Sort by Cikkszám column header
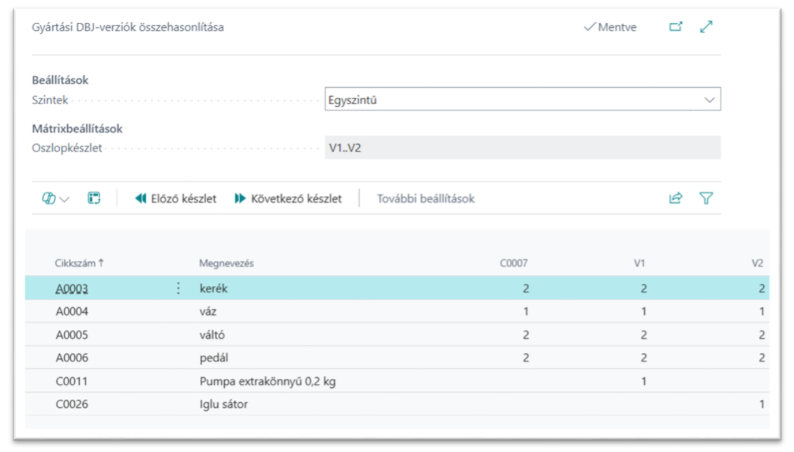Image resolution: width=794 pixels, height=452 pixels. click(x=79, y=263)
